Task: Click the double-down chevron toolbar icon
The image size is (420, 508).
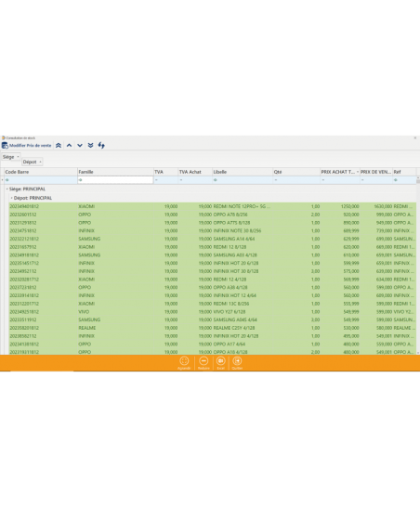Action: point(90,146)
